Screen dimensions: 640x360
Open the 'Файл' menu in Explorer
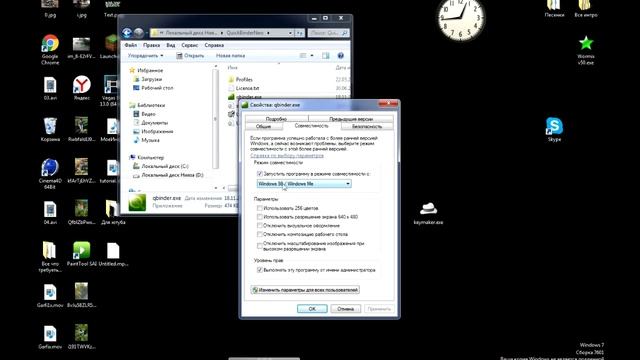(131, 45)
